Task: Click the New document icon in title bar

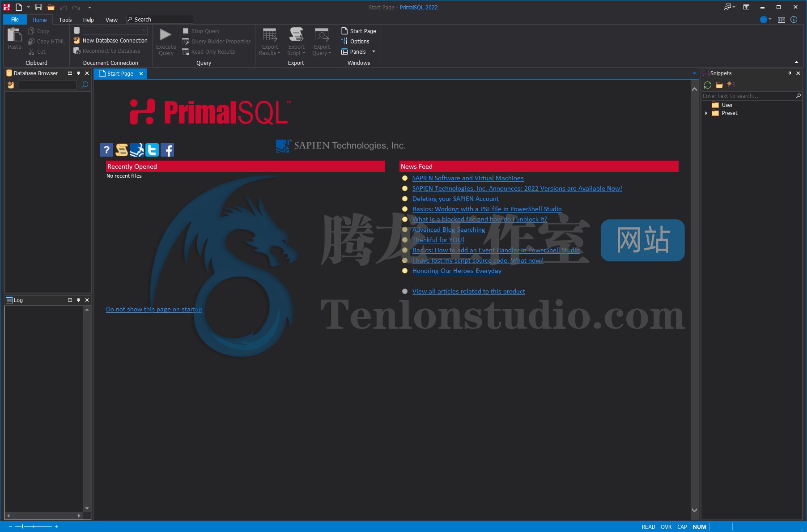Action: (19, 7)
